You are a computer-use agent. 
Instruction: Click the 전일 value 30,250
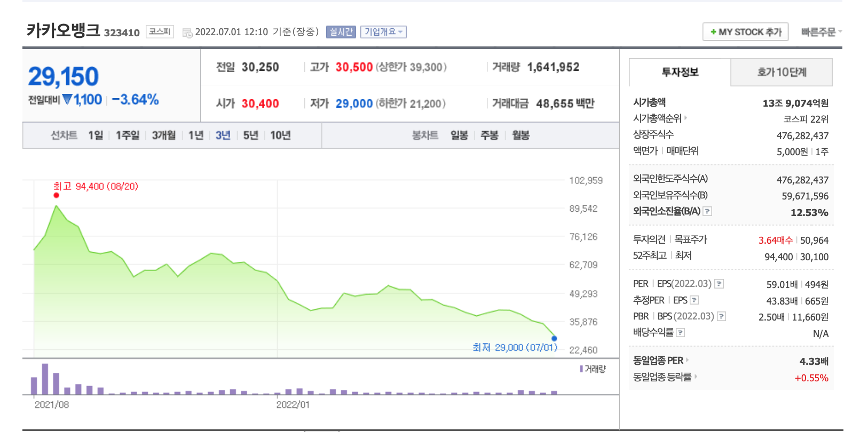coord(260,67)
